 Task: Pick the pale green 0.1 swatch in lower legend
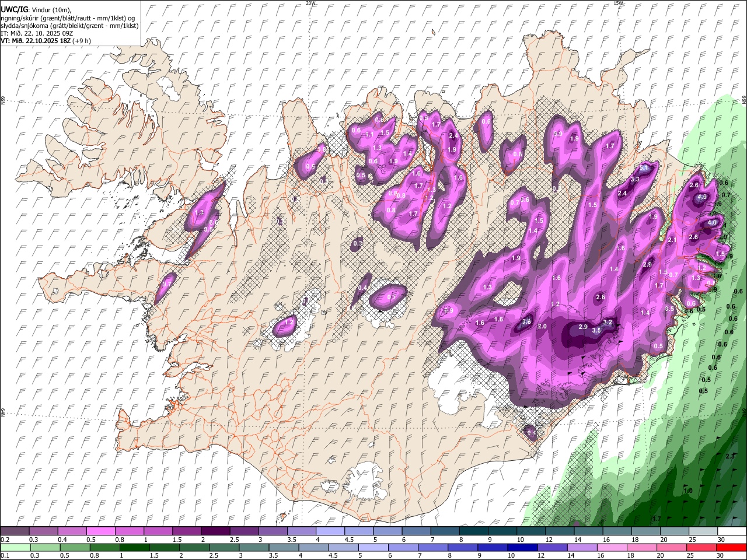point(15,547)
